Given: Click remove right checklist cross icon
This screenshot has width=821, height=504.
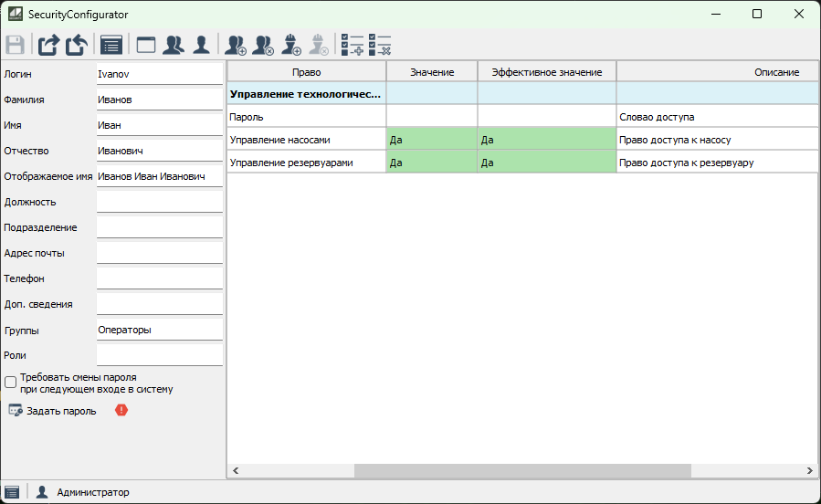Looking at the screenshot, I should [379, 44].
